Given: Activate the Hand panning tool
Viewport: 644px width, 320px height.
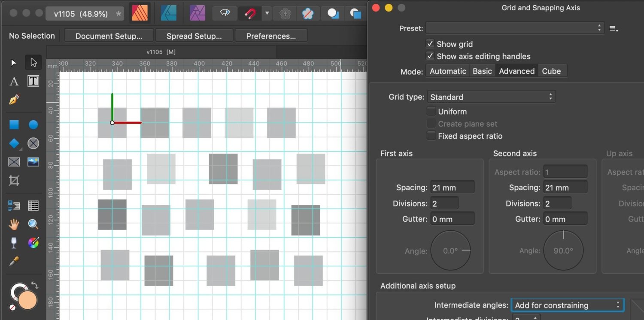Looking at the screenshot, I should (x=13, y=224).
